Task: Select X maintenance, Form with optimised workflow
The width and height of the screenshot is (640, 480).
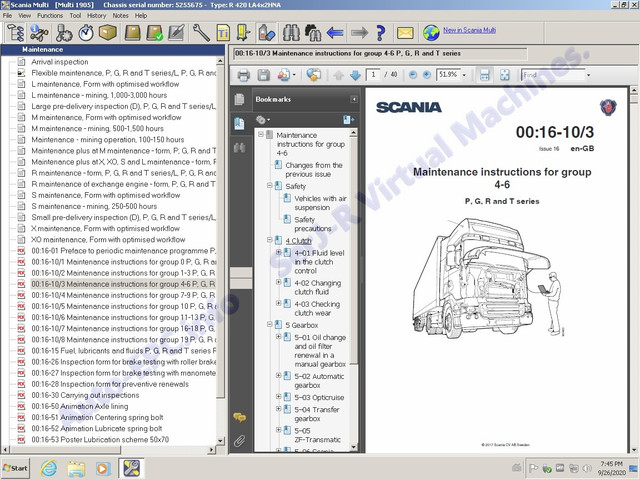Action: point(105,229)
